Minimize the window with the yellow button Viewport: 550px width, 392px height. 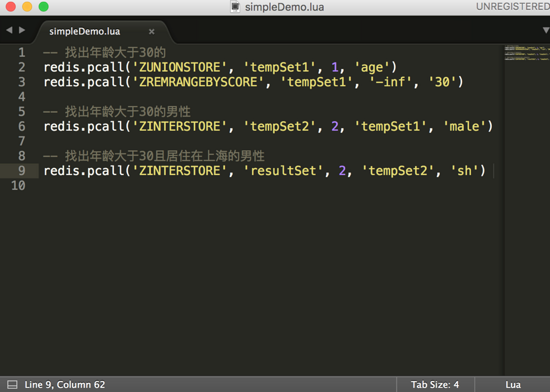pos(27,7)
